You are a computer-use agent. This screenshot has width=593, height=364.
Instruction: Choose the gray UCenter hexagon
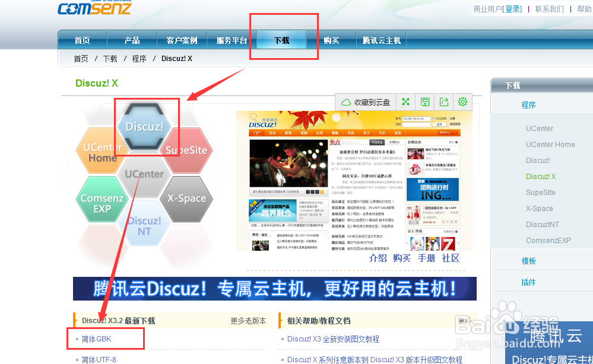tap(144, 174)
